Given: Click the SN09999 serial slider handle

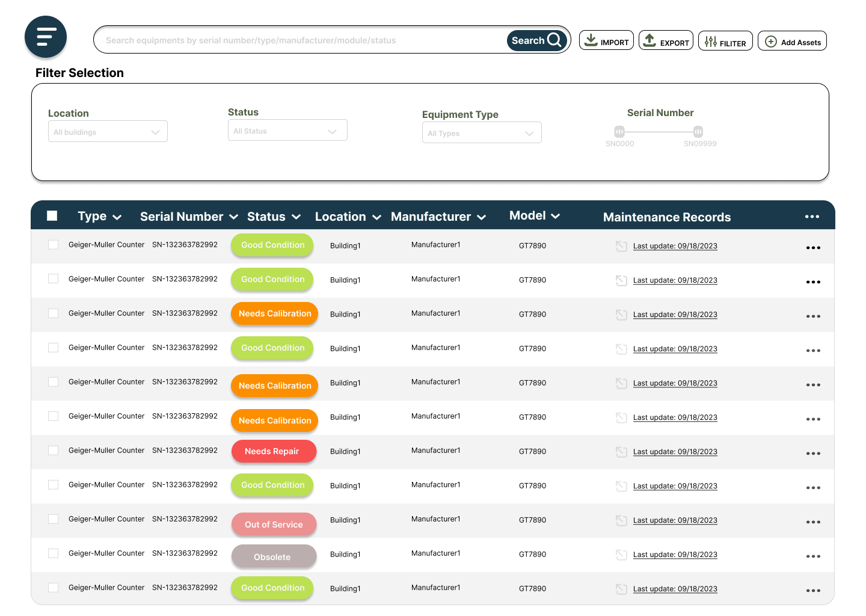Looking at the screenshot, I should click(x=698, y=131).
